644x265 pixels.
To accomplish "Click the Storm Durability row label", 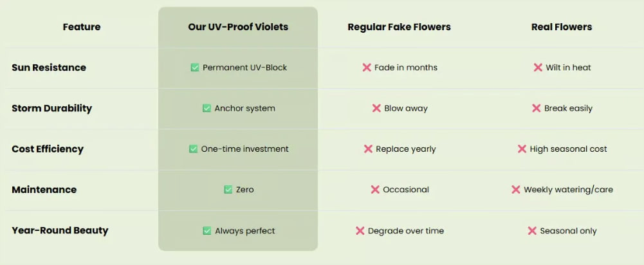I will (51, 108).
